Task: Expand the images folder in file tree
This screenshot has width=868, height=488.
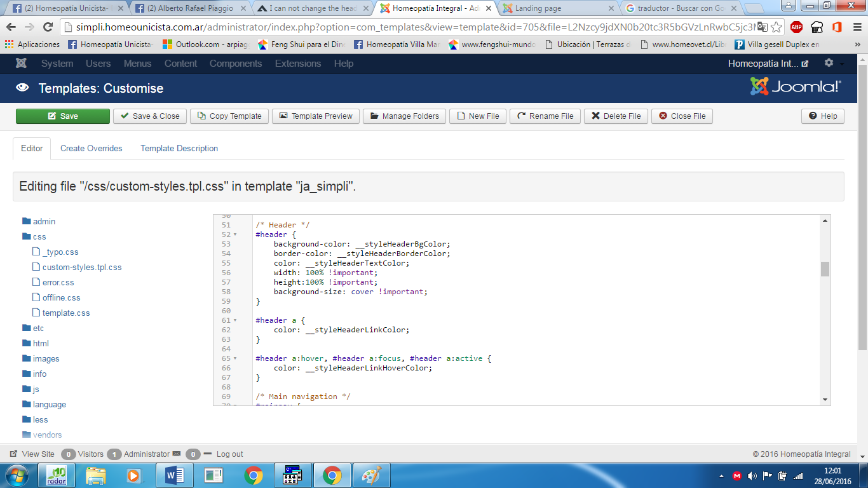Action: click(x=46, y=359)
